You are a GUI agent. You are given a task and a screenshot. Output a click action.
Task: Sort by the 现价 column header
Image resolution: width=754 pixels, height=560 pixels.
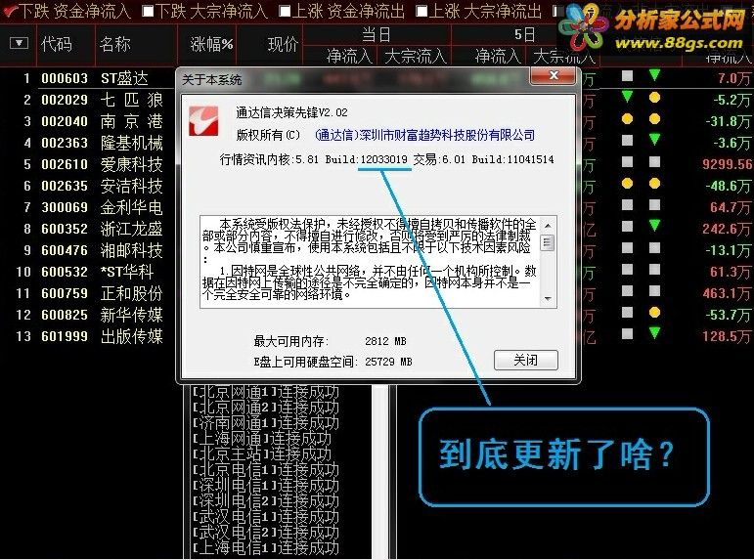(x=283, y=44)
